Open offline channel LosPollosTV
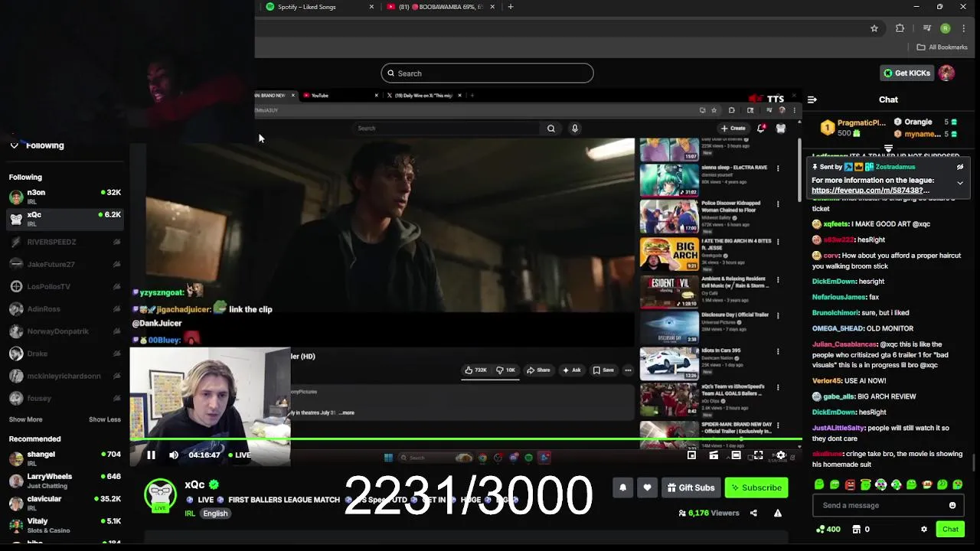 [x=64, y=286]
